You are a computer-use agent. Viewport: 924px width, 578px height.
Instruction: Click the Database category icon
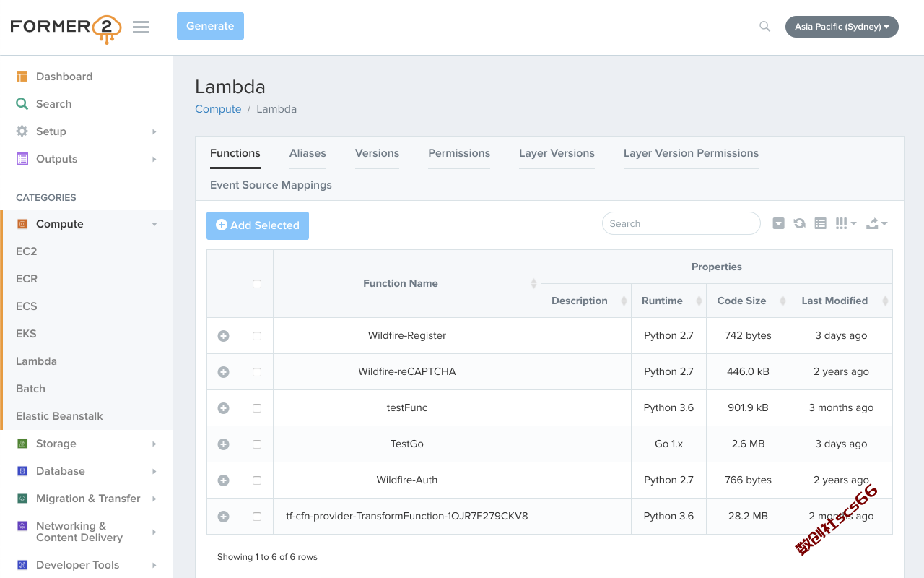click(x=22, y=471)
